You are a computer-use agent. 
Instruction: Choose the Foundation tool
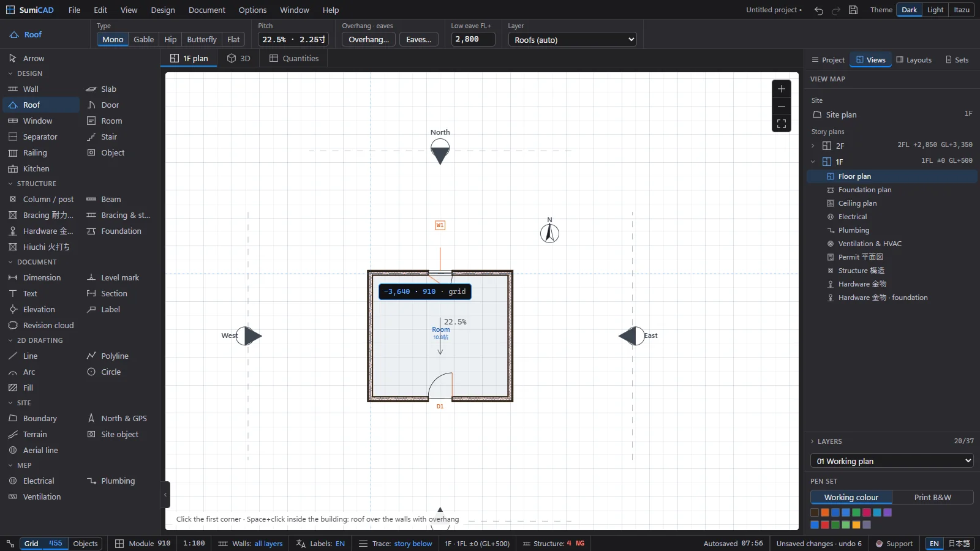tap(118, 231)
